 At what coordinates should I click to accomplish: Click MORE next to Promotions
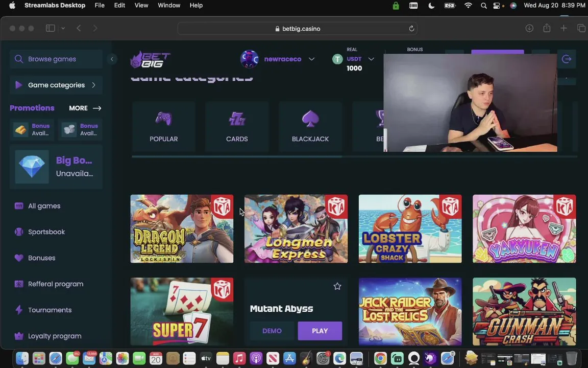pyautogui.click(x=85, y=108)
